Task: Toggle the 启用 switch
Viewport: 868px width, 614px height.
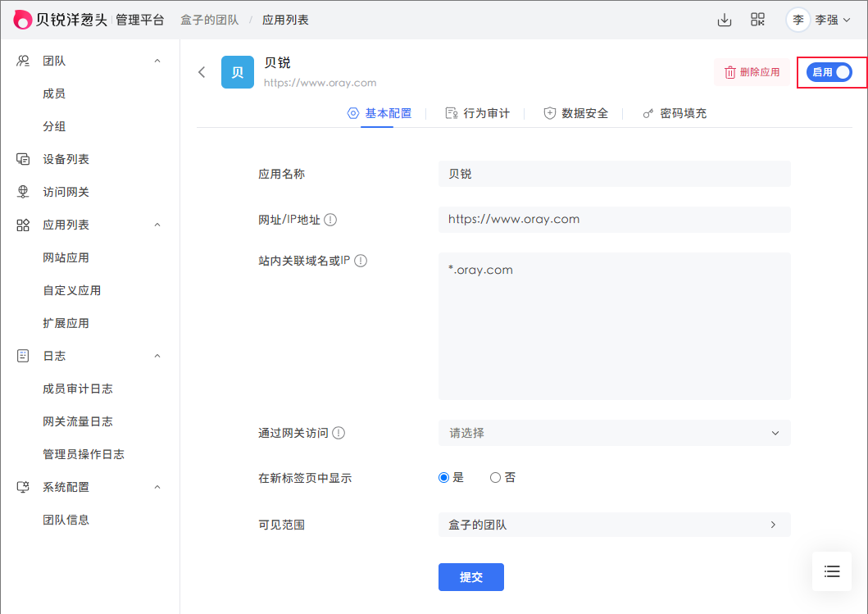Action: pos(829,72)
